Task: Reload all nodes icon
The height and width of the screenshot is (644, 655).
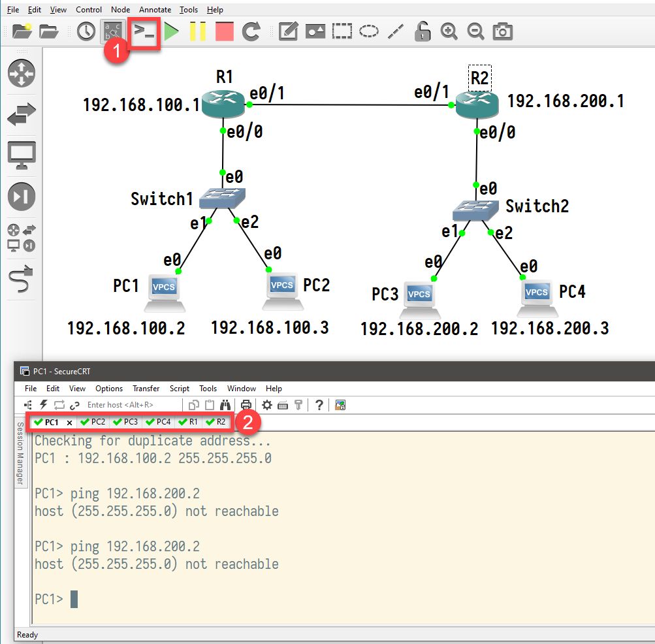Action: click(251, 31)
